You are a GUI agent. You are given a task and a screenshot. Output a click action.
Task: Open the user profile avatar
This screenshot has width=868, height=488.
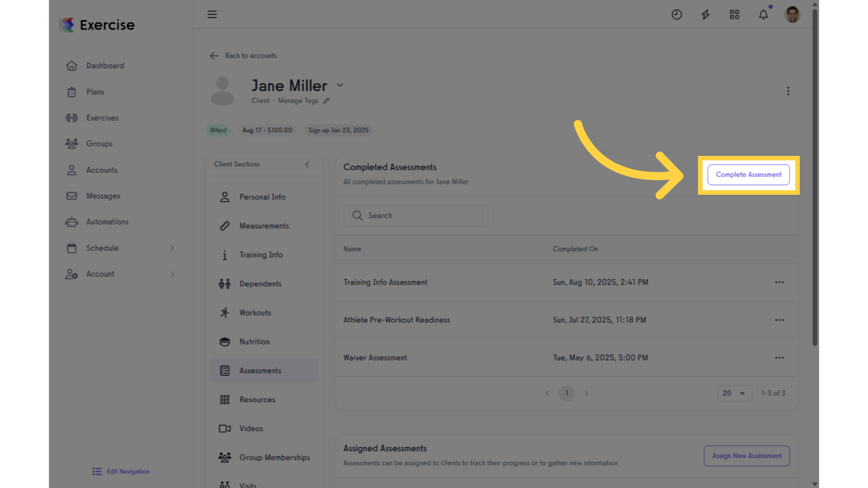point(792,14)
